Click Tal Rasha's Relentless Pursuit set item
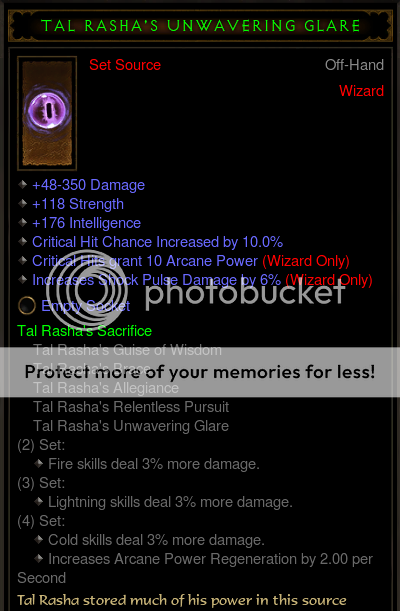The image size is (400, 611). [x=131, y=407]
